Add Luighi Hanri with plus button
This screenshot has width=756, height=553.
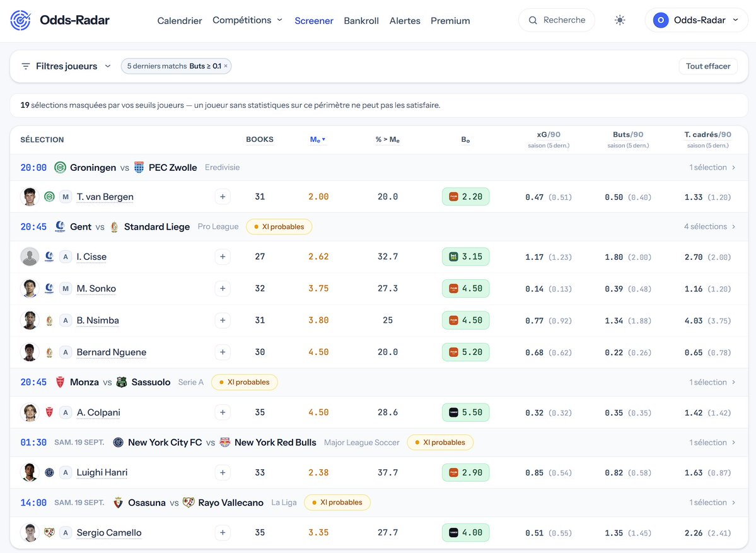[x=223, y=472]
